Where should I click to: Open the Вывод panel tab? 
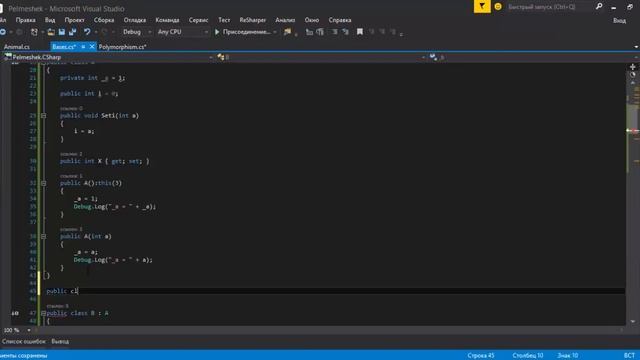[x=60, y=341]
